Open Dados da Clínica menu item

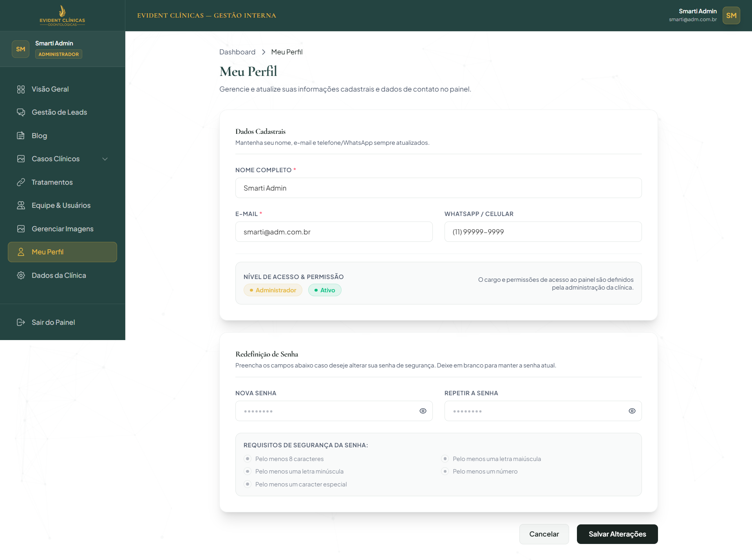pyautogui.click(x=62, y=275)
